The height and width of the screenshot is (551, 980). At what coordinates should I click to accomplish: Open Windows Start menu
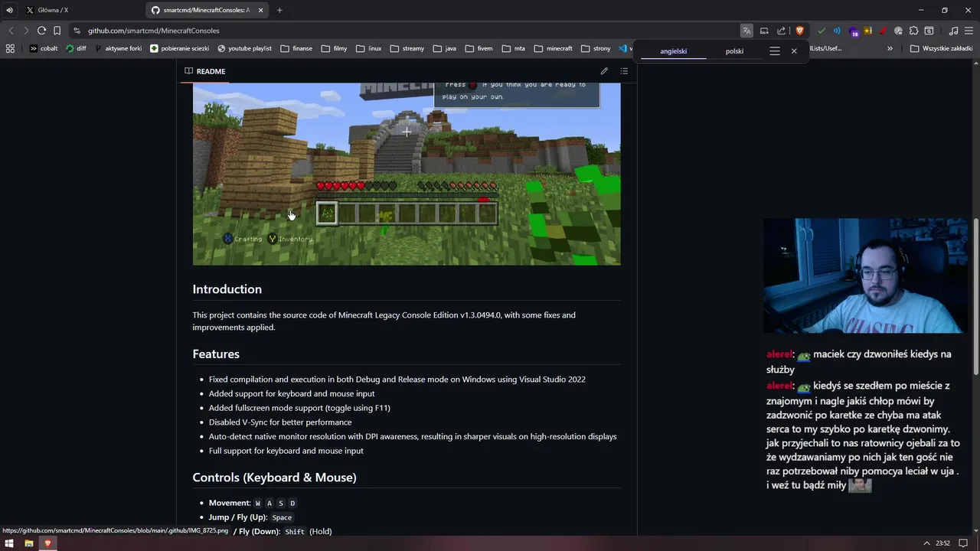click(9, 543)
